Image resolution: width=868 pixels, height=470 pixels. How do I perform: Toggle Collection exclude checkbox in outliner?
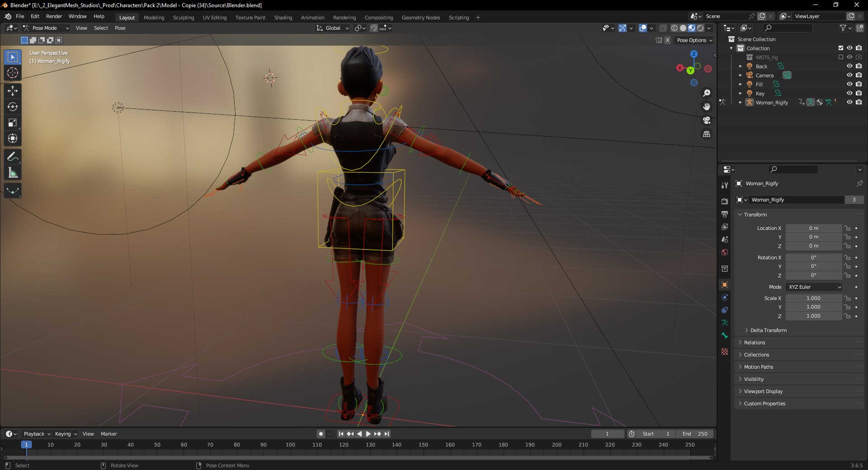pyautogui.click(x=841, y=48)
